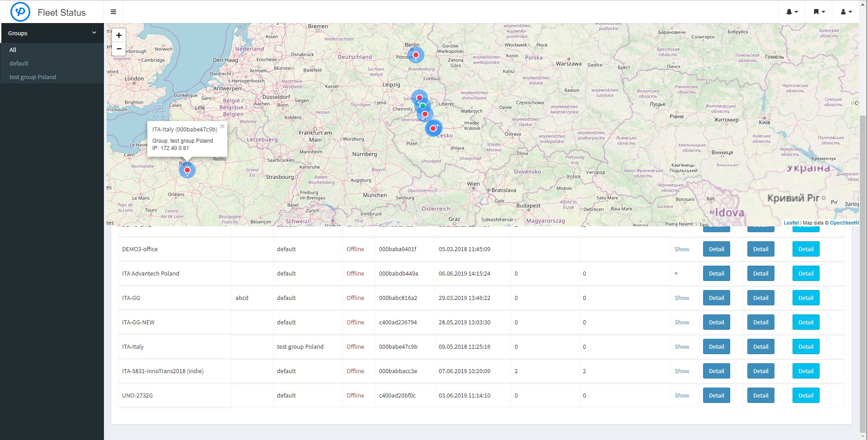Image resolution: width=868 pixels, height=440 pixels.
Task: Click the popup title ITA-Italy (000babe47c9b)
Action: point(185,129)
